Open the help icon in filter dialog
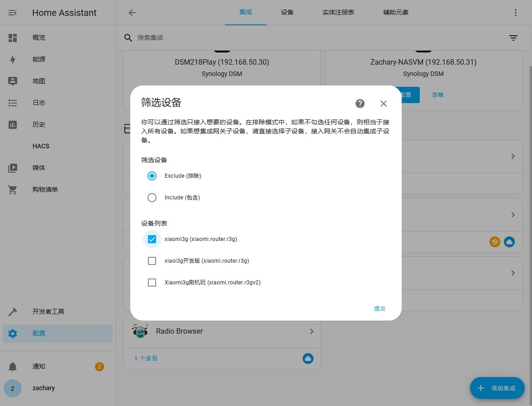The width and height of the screenshot is (532, 406). click(360, 103)
